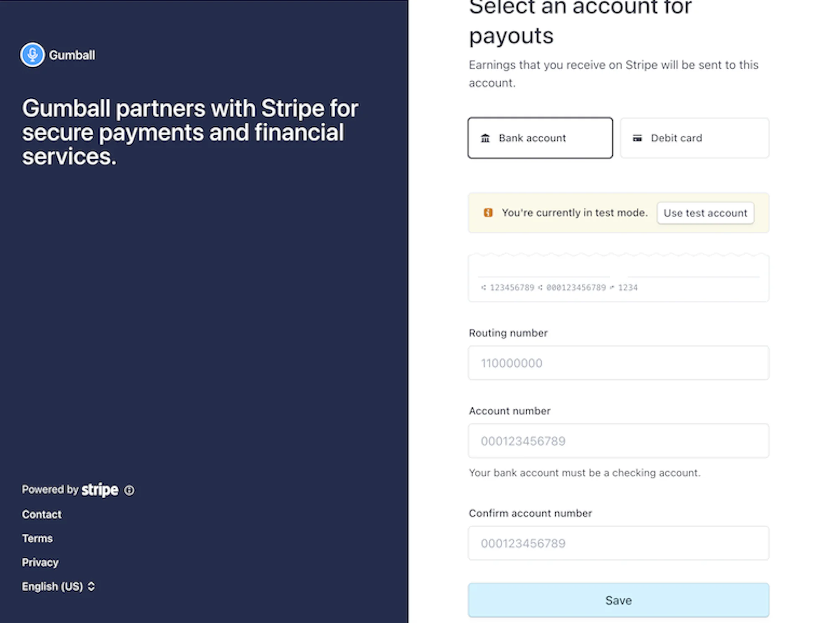Open the Contact link
This screenshot has width=840, height=623.
42,514
